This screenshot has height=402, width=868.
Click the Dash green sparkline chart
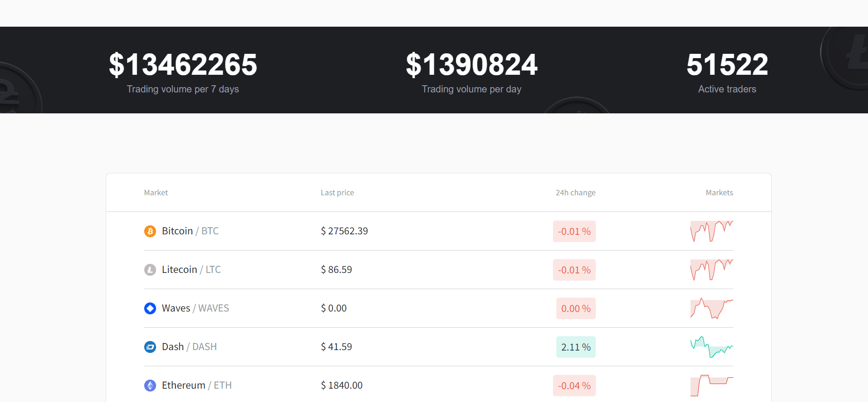pyautogui.click(x=711, y=347)
